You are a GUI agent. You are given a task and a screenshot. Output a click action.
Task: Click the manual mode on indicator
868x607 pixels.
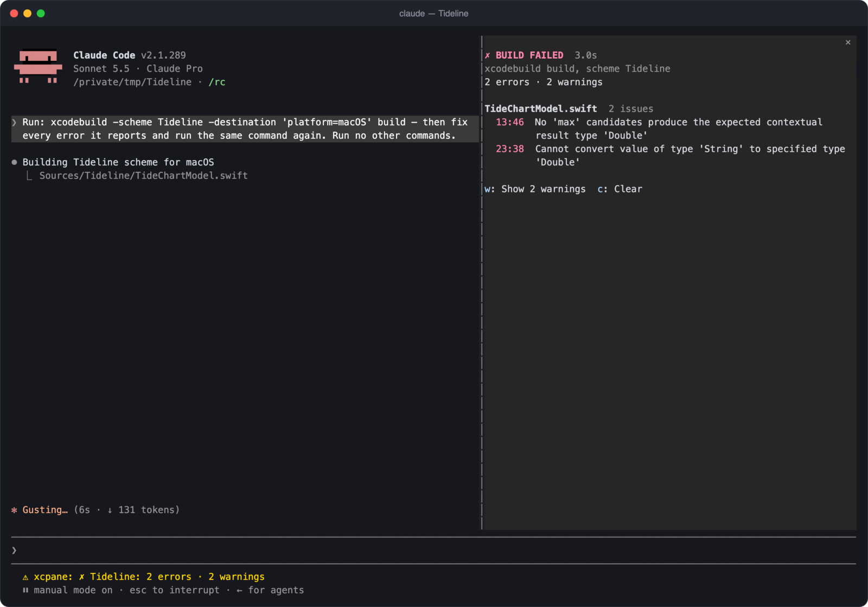73,590
